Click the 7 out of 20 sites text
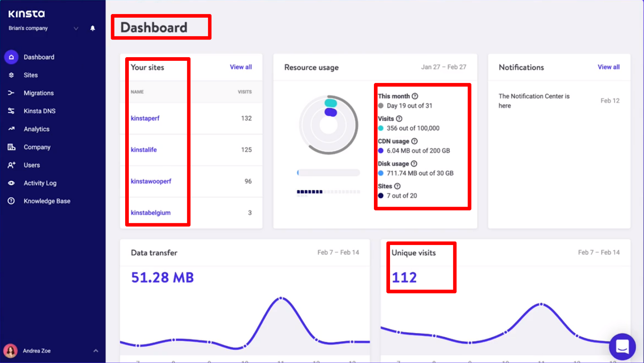 pyautogui.click(x=402, y=196)
